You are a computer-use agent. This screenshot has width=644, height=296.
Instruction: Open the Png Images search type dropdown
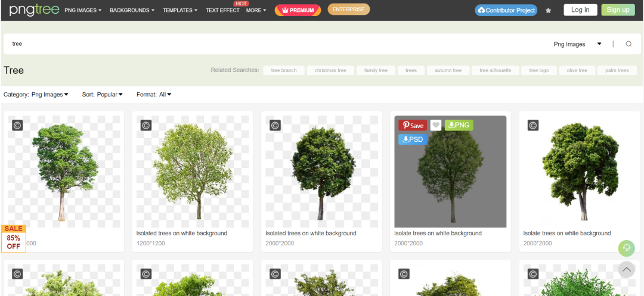577,44
